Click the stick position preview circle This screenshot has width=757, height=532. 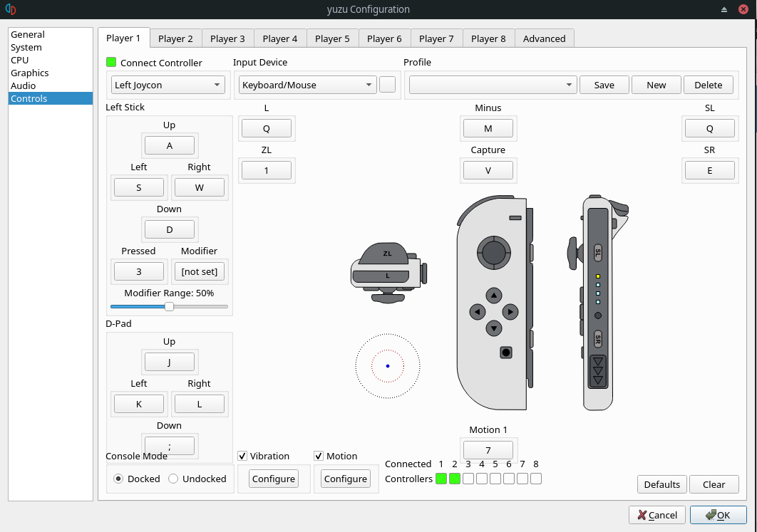tap(388, 366)
